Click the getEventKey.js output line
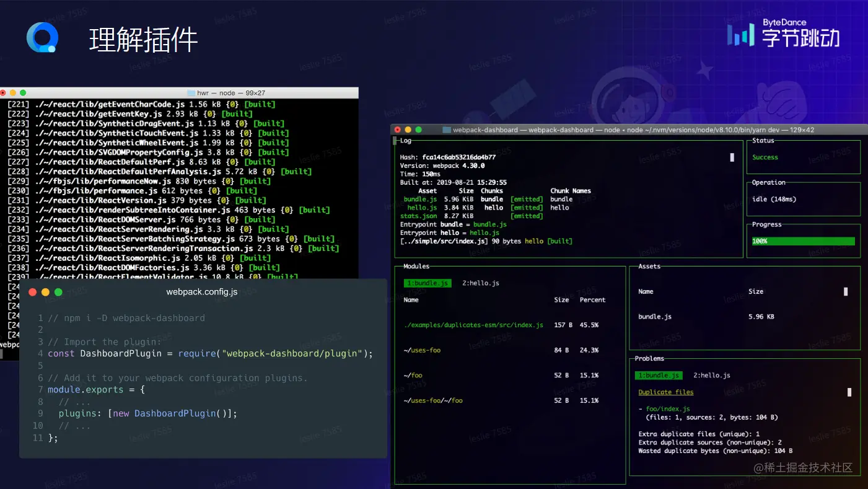The height and width of the screenshot is (489, 868). pyautogui.click(x=130, y=114)
